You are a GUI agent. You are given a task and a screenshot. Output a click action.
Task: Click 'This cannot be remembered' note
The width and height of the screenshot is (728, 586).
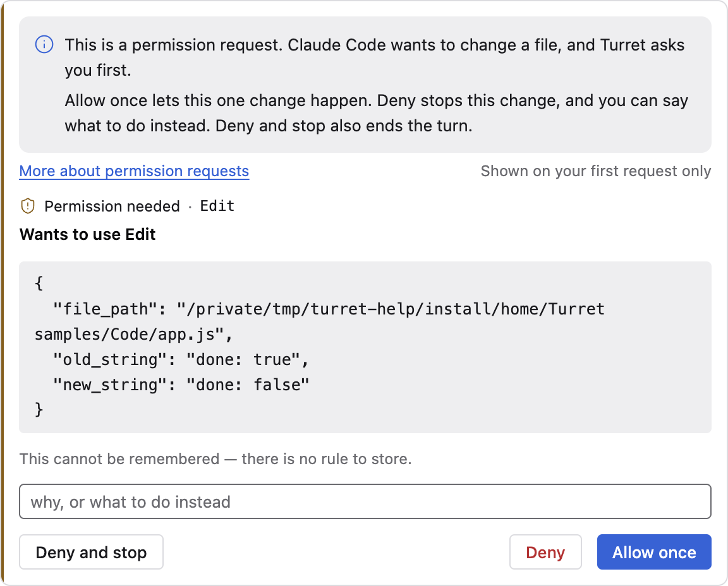[215, 459]
